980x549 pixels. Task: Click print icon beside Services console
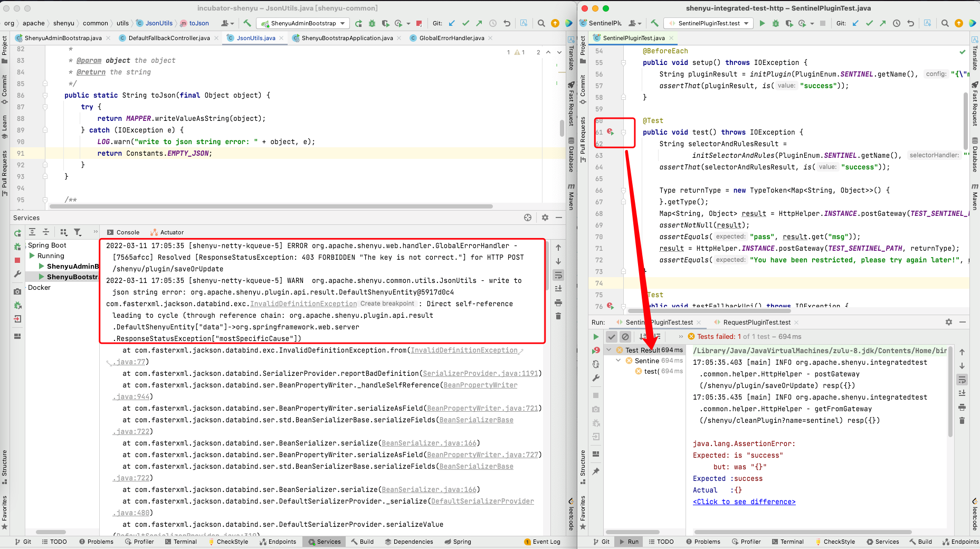coord(558,302)
